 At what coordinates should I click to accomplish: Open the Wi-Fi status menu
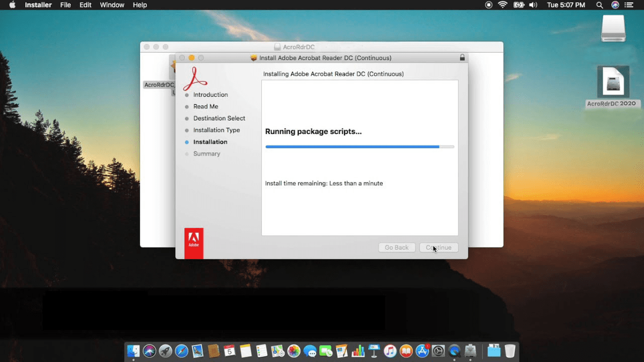click(503, 5)
